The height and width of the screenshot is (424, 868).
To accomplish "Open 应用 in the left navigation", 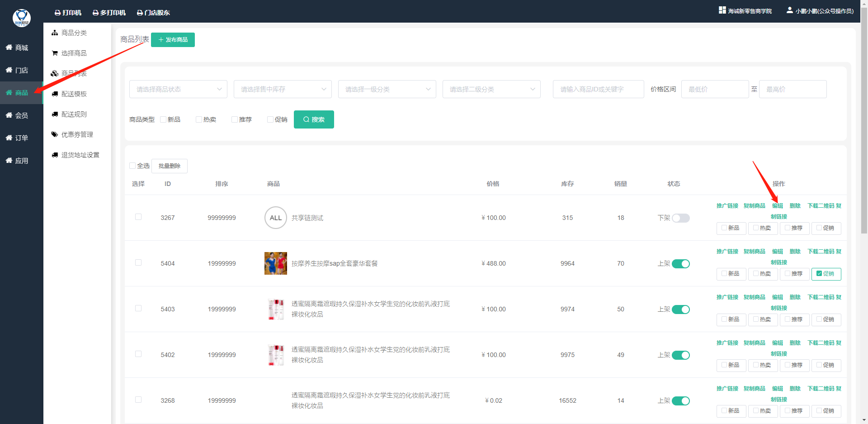I will pyautogui.click(x=21, y=161).
